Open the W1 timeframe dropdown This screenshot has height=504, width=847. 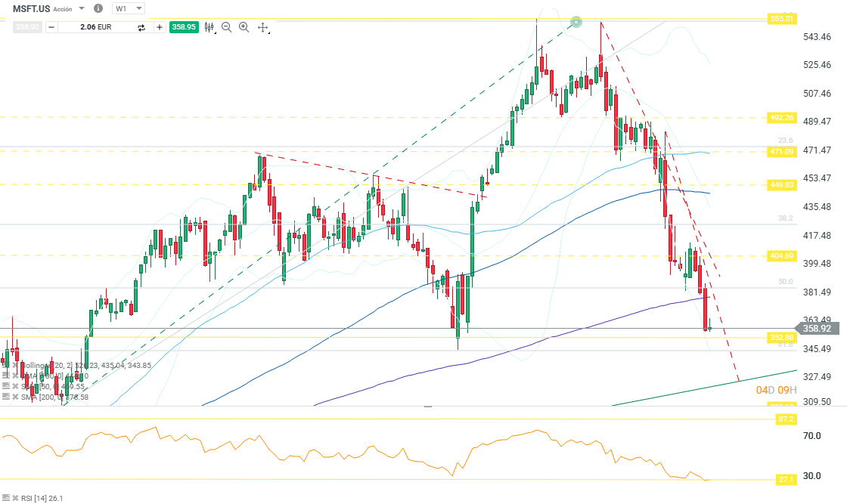click(x=129, y=8)
